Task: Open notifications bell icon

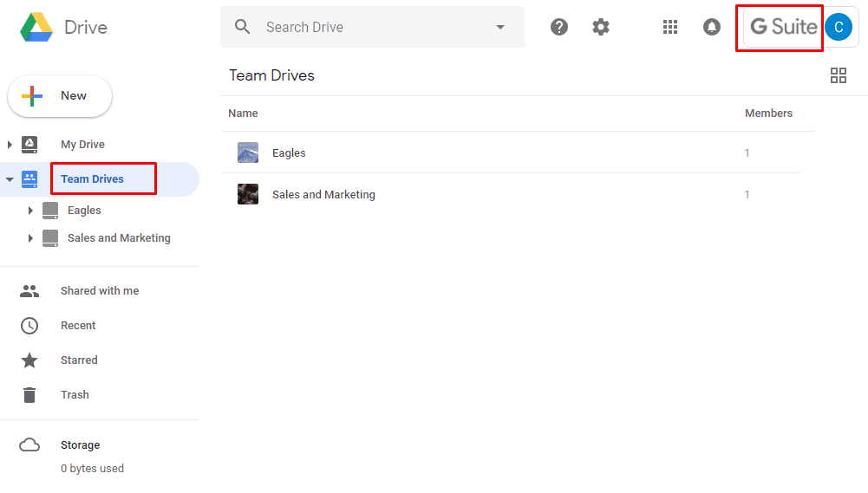Action: 712,27
